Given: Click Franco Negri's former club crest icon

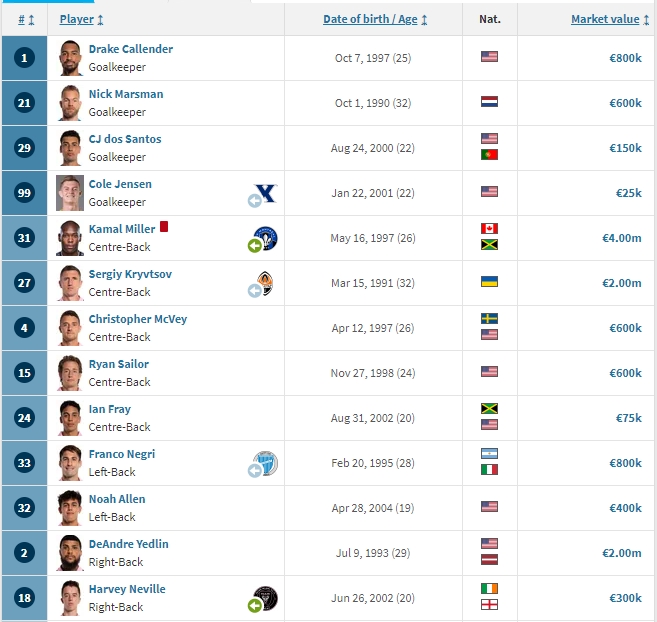Looking at the screenshot, I should pyautogui.click(x=266, y=463).
